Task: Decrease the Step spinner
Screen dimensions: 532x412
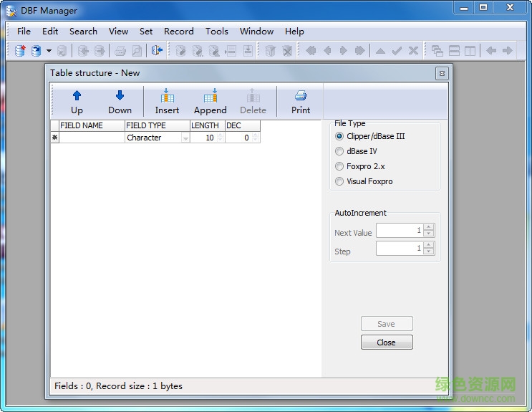Action: 429,251
